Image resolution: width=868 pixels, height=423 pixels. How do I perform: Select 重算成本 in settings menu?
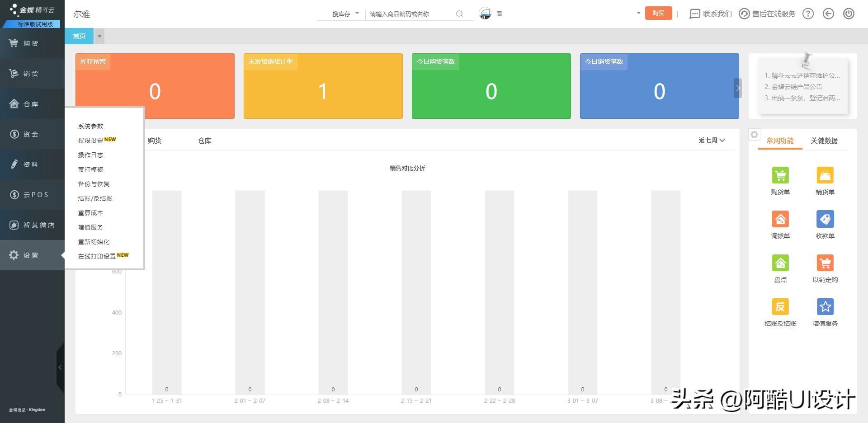(x=90, y=213)
